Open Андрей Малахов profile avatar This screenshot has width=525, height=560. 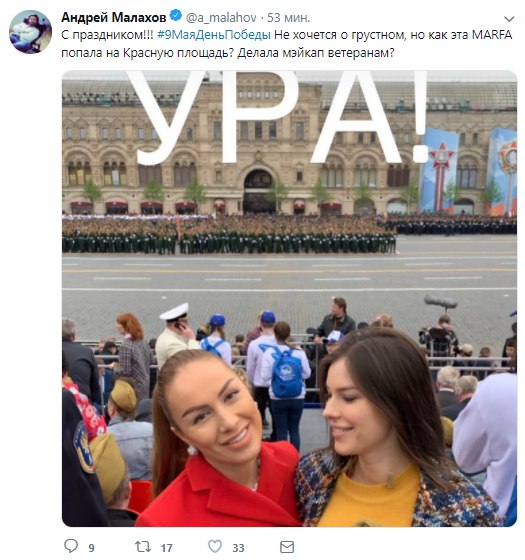tap(30, 32)
